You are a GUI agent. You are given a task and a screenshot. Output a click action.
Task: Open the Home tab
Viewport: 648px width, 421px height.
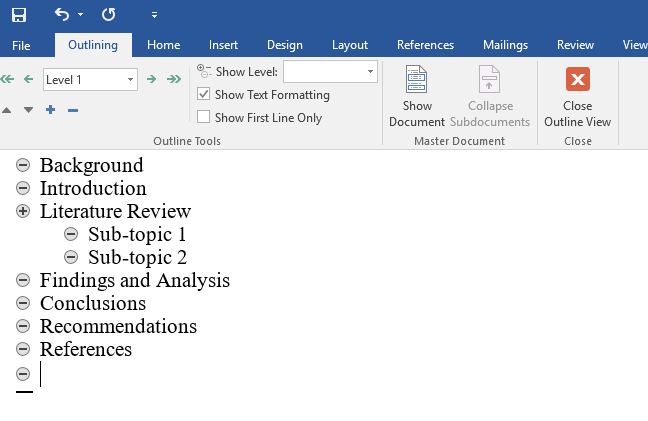point(164,45)
